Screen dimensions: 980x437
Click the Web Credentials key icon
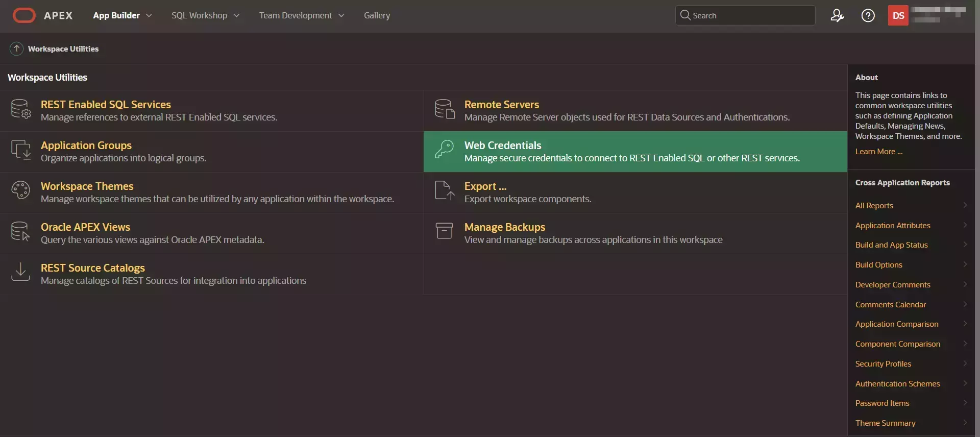coord(445,150)
